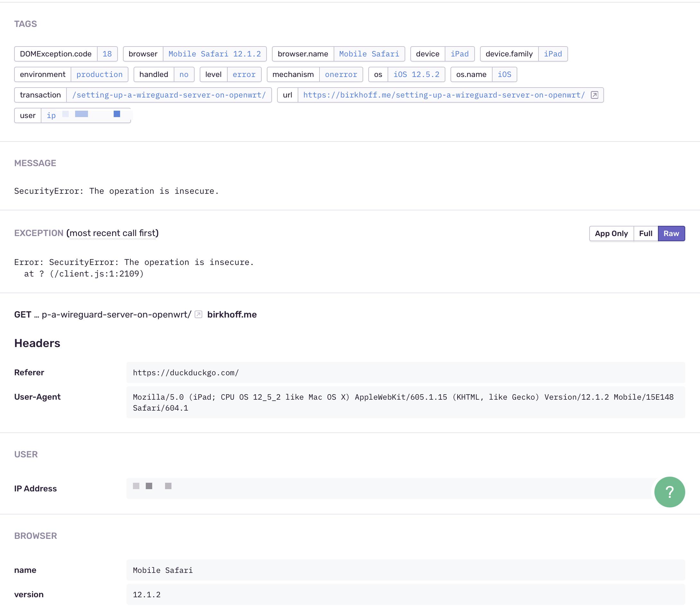Click the mechanism onerror tag value
The width and height of the screenshot is (700, 612).
click(x=341, y=74)
